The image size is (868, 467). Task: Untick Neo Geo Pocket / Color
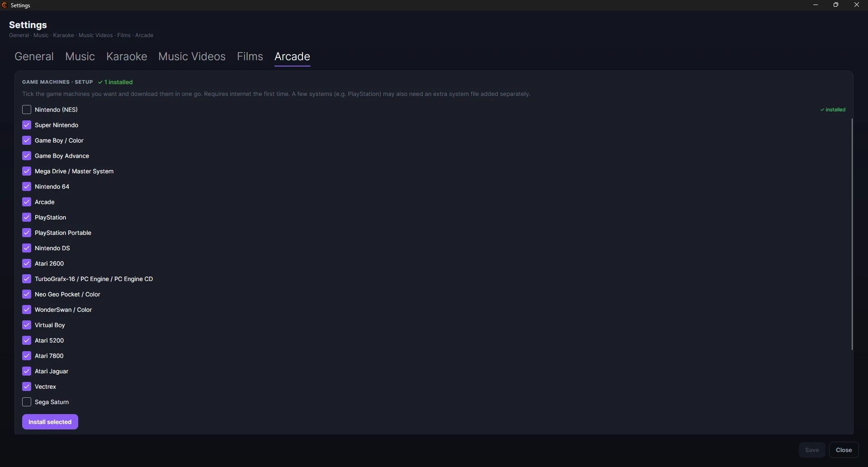coord(27,295)
